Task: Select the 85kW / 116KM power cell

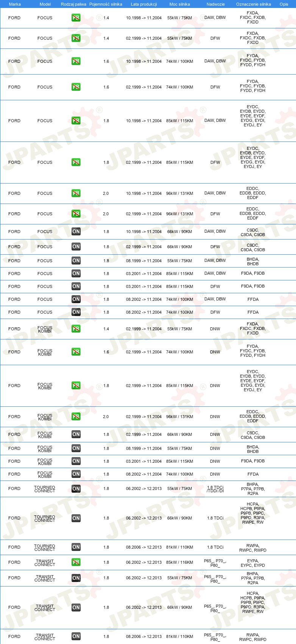Action: point(179,562)
